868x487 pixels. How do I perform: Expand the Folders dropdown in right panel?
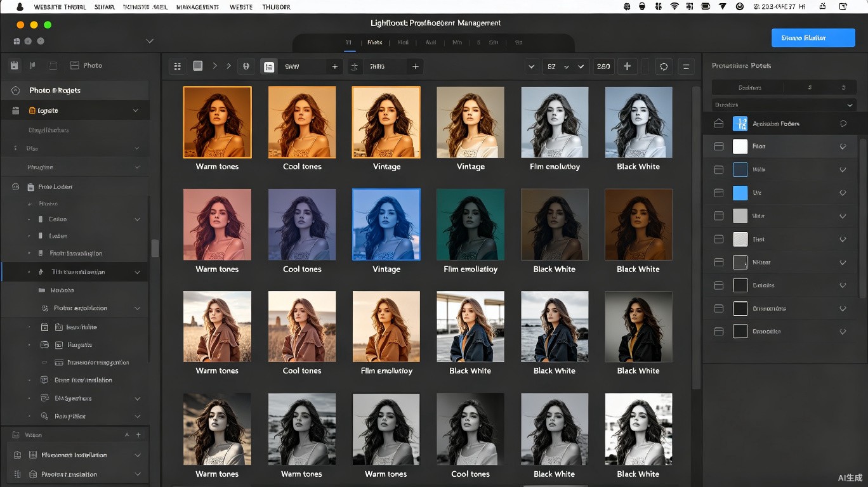click(784, 105)
